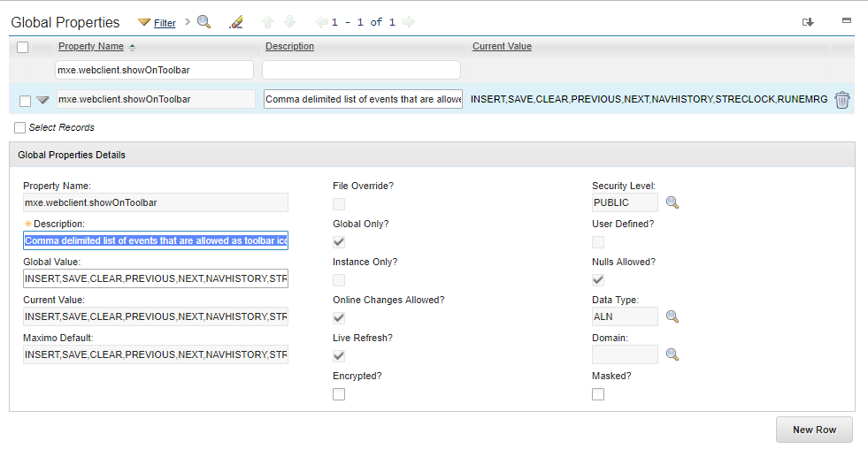Click the New Row button

814,430
